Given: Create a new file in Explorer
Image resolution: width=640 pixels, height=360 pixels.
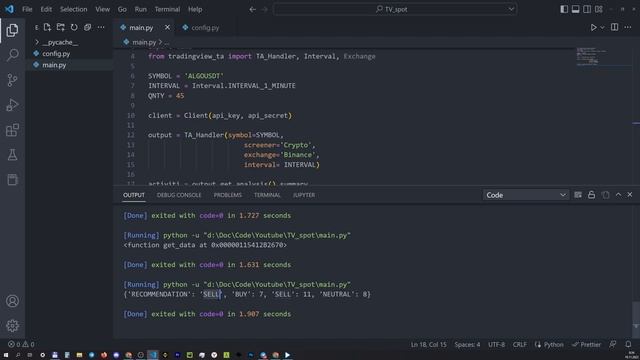Looking at the screenshot, I should [x=47, y=27].
